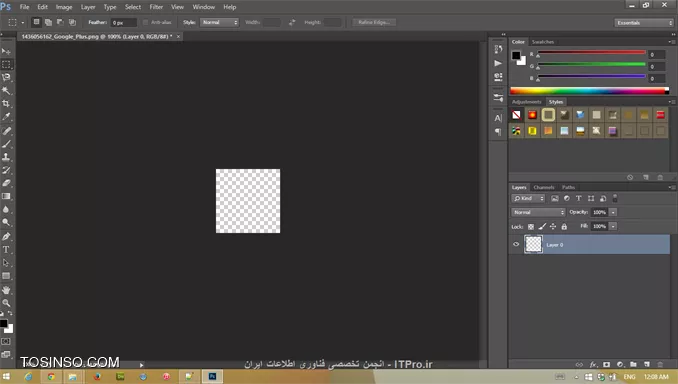The image size is (678, 384).
Task: Open the Style dropdown in options bar
Action: pyautogui.click(x=219, y=22)
